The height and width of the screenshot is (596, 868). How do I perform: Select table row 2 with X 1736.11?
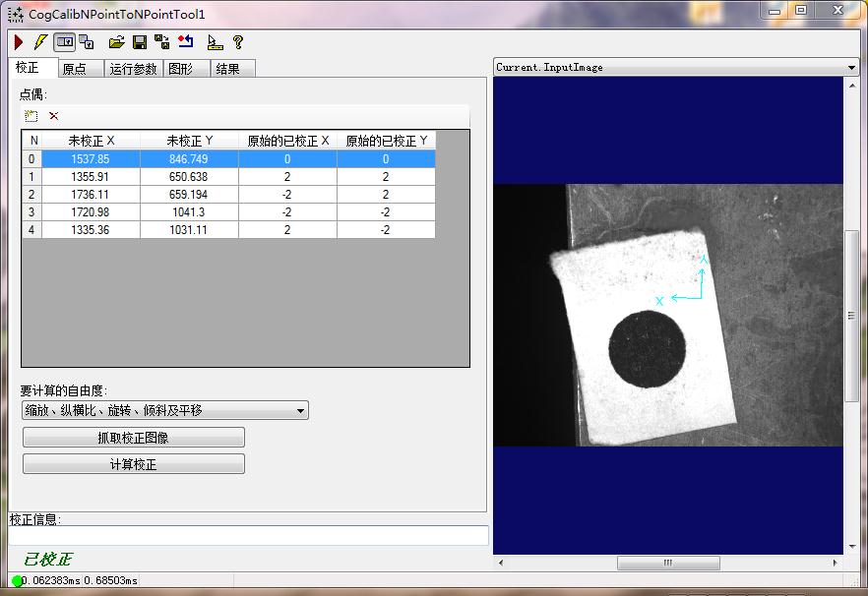click(91, 195)
